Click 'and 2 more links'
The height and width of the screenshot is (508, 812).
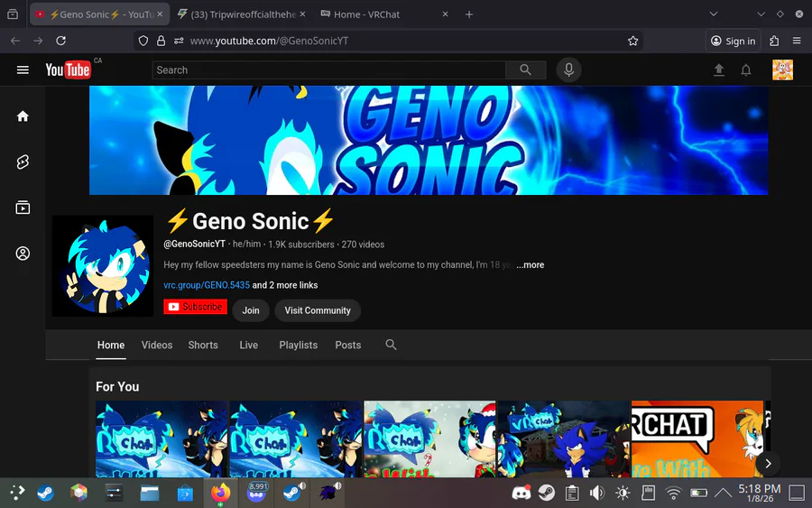[x=285, y=285]
